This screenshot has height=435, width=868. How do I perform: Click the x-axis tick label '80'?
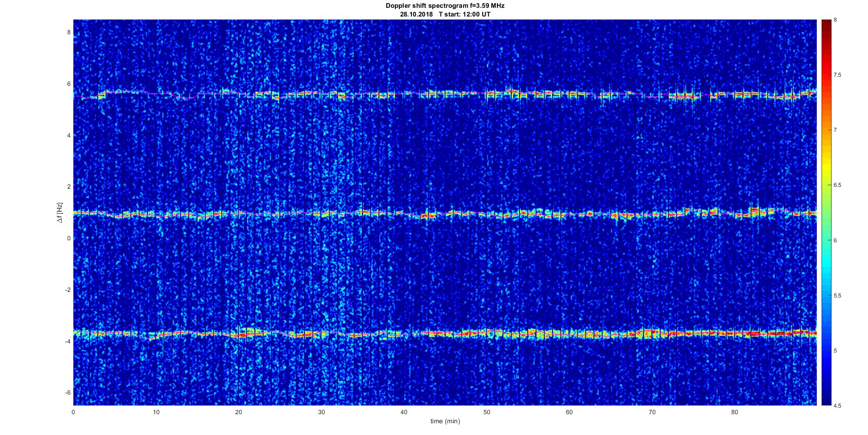coord(734,412)
